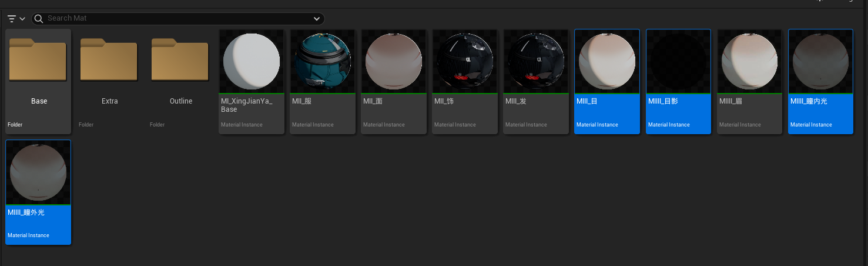Click the Base folder name label
Screen dimensions: 868x266
(x=39, y=101)
